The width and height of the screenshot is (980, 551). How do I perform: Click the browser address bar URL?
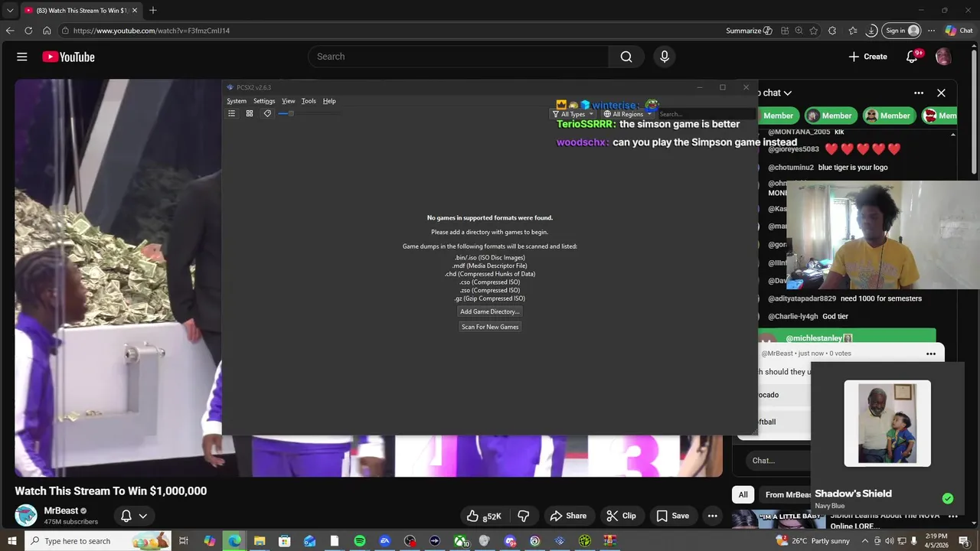[x=152, y=31]
